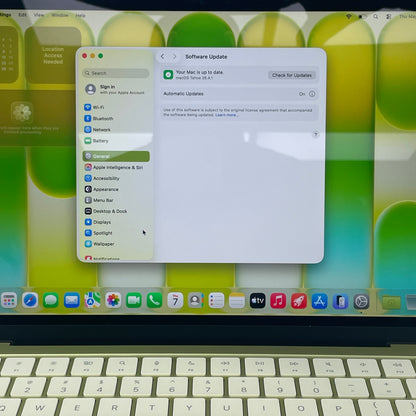Open the Mail app in the Dock
Screen dimensions: 416x416
click(72, 301)
